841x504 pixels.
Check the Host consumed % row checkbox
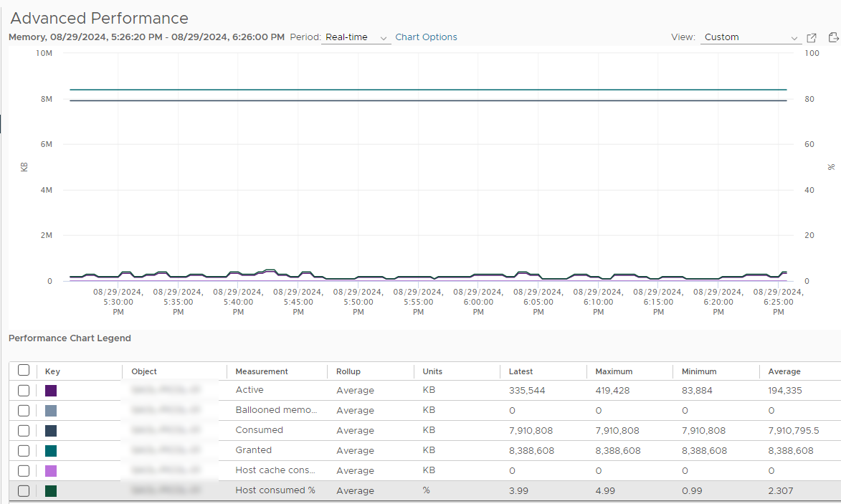[x=24, y=490]
